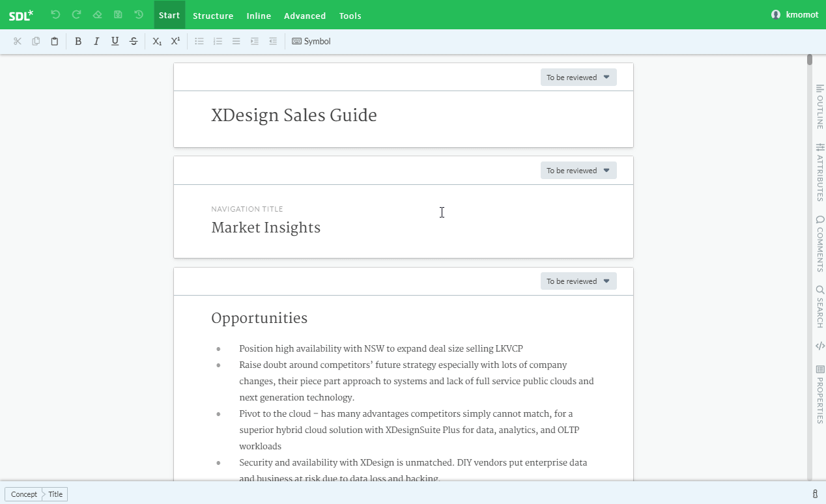The width and height of the screenshot is (826, 504).
Task: Toggle bold formatting
Action: pyautogui.click(x=78, y=41)
